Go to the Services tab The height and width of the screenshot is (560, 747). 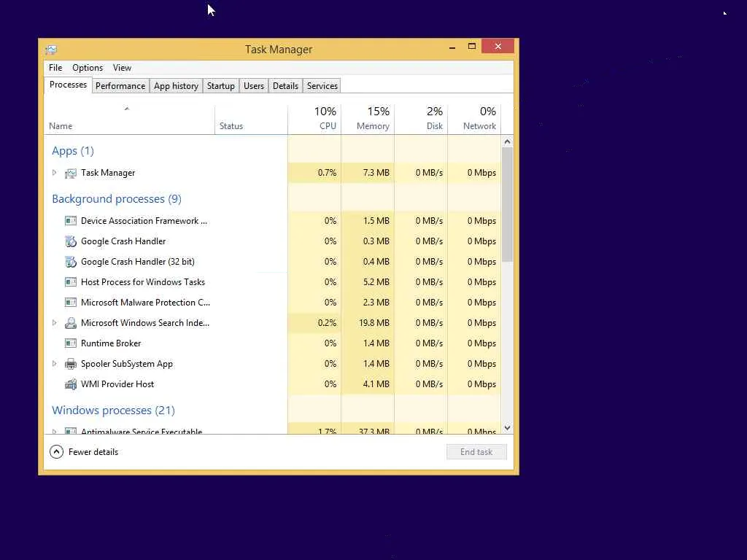click(322, 86)
